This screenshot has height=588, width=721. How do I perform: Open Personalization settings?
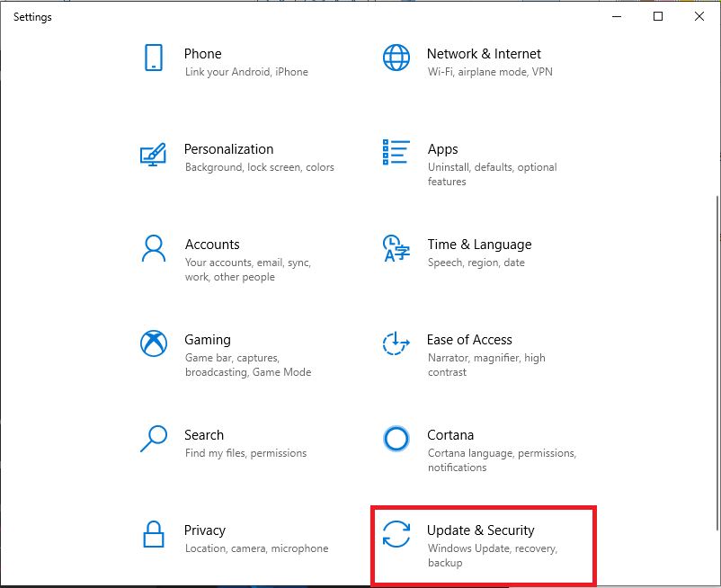coord(228,149)
